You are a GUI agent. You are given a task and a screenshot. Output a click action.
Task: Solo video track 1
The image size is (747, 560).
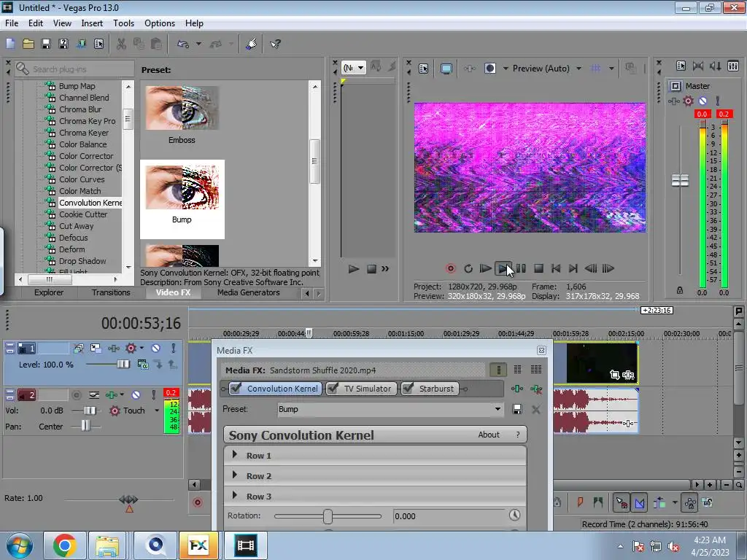click(x=174, y=348)
